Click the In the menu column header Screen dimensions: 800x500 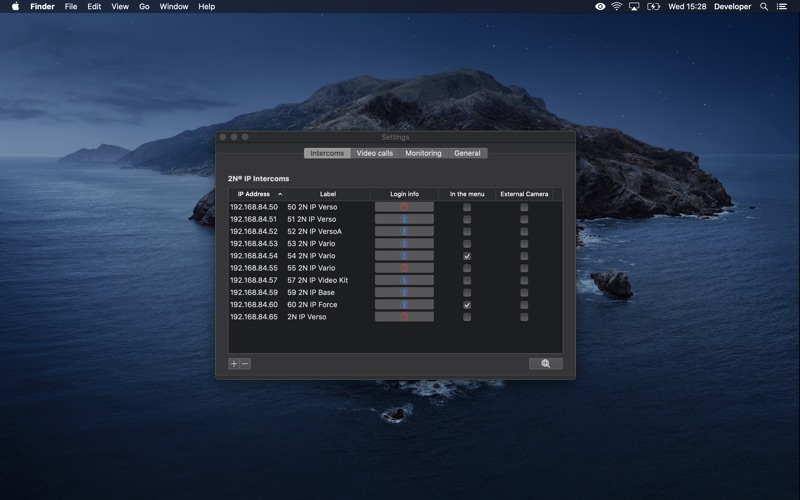467,194
